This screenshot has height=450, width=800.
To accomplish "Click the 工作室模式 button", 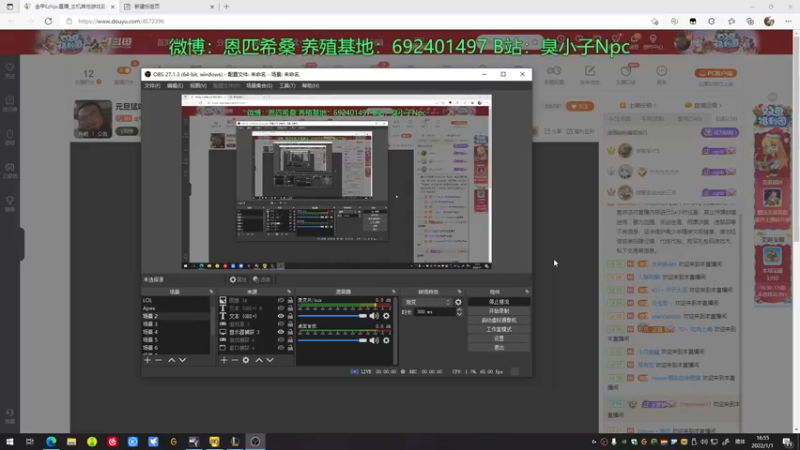I will [x=499, y=329].
